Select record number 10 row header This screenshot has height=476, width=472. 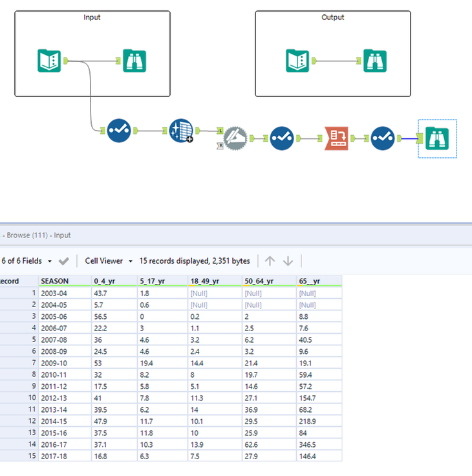click(x=19, y=398)
